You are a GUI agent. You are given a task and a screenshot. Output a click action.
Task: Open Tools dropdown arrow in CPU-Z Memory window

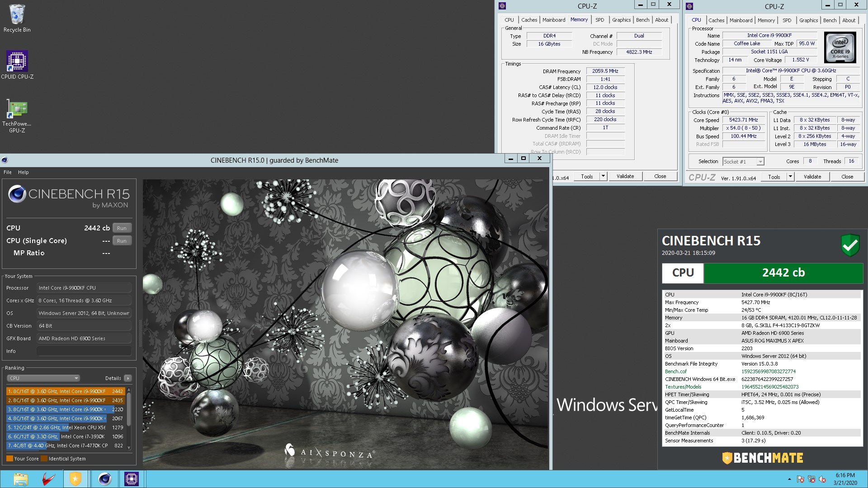click(603, 176)
